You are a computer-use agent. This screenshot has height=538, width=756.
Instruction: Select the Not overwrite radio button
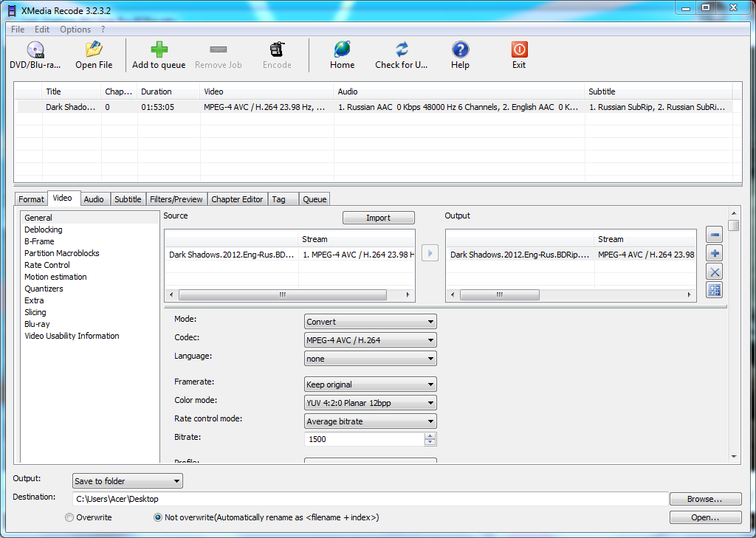[x=158, y=517]
